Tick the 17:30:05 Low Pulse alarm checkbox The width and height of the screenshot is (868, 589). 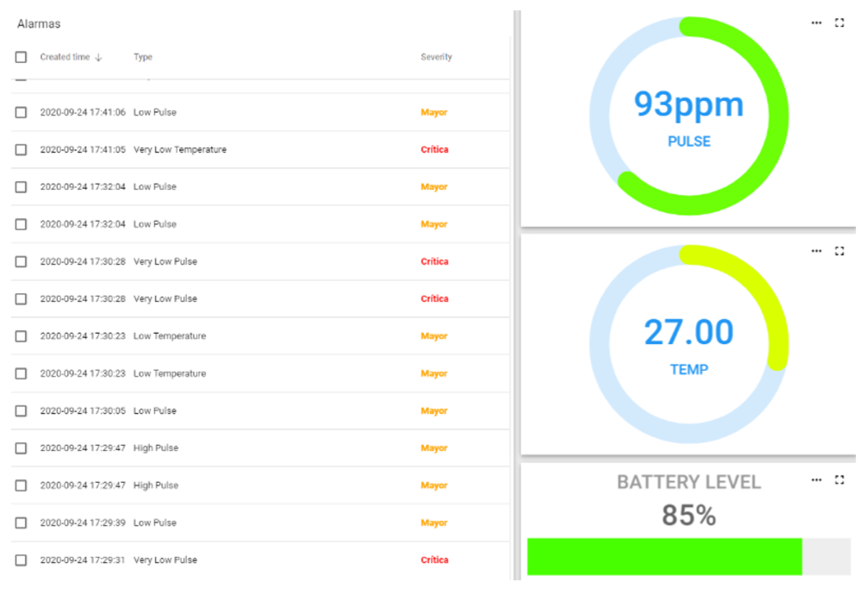pos(21,411)
